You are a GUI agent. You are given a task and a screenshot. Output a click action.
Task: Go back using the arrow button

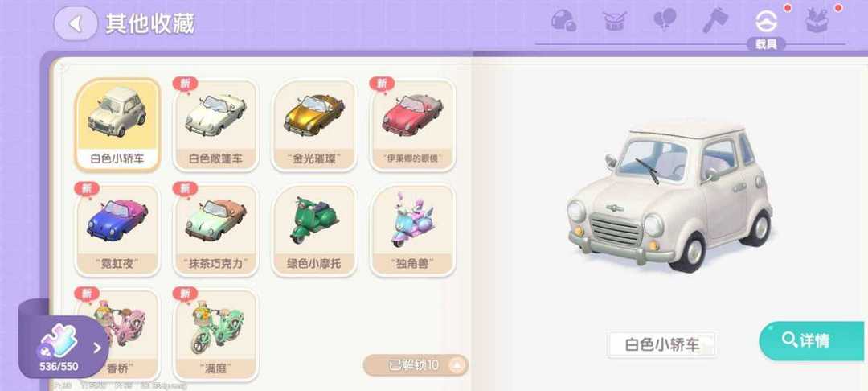point(76,24)
